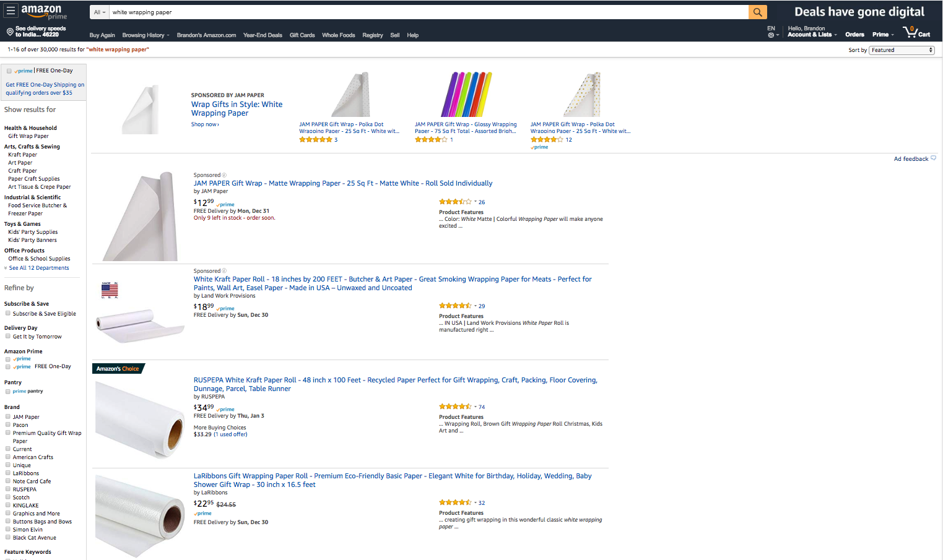943x560 pixels.
Task: Click in the search input field
Action: point(427,12)
